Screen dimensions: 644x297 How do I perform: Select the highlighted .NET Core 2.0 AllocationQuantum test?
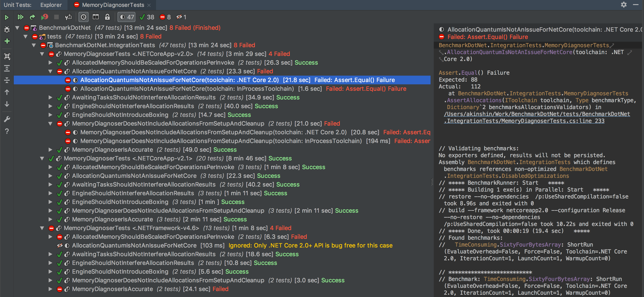coord(222,80)
